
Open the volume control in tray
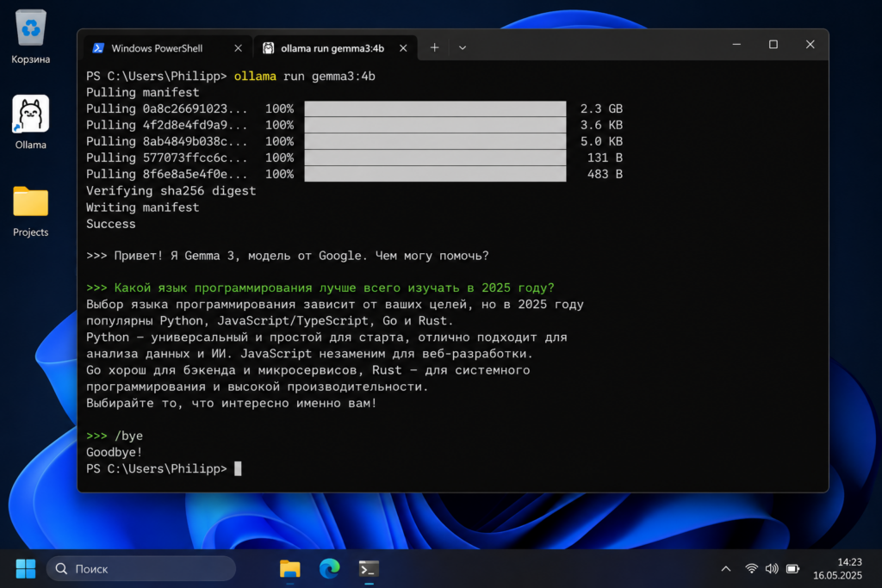(x=772, y=569)
